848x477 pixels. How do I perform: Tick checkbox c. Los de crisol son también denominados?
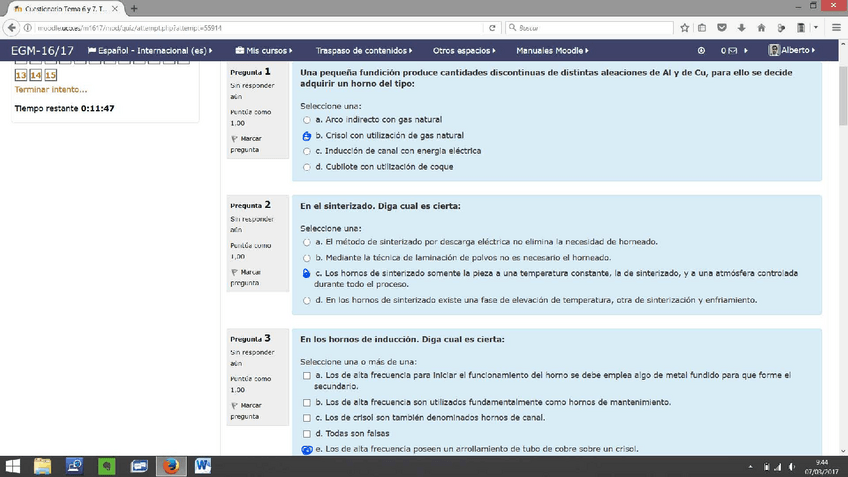[307, 418]
